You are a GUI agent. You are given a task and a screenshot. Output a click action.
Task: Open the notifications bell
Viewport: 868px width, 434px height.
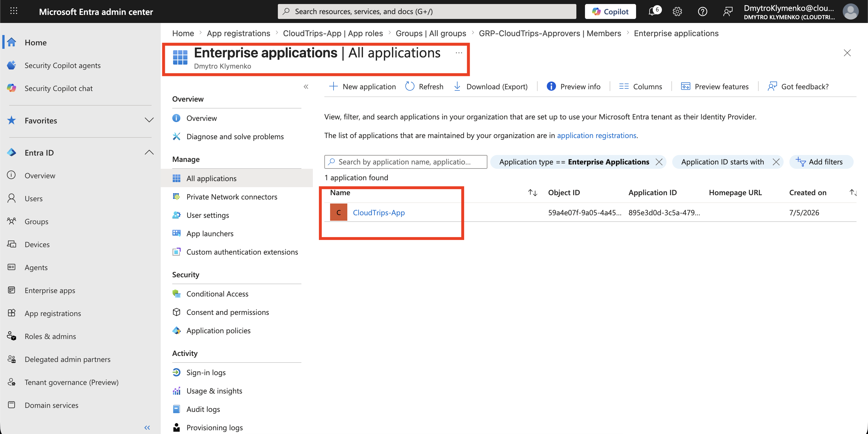pyautogui.click(x=653, y=11)
